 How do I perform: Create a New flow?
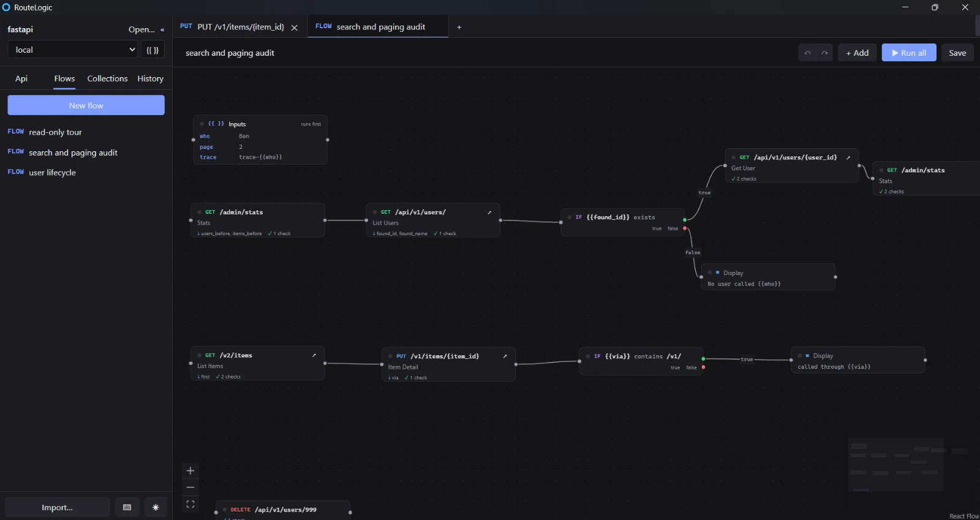coord(86,105)
